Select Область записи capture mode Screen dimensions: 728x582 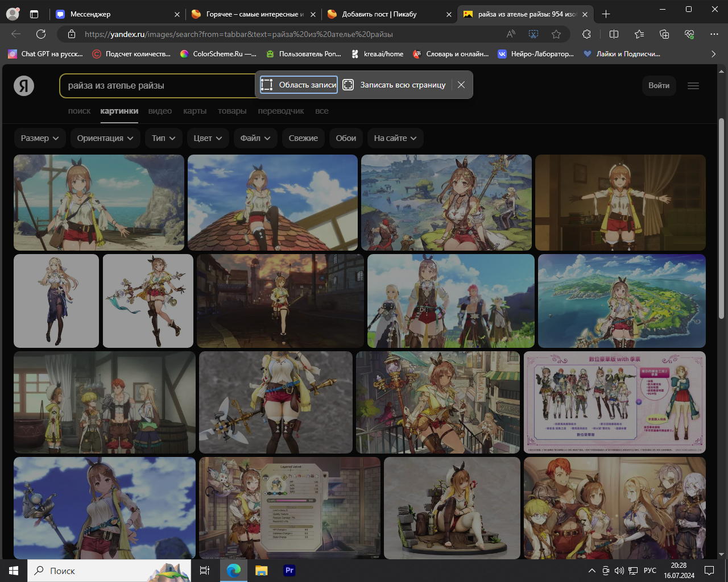[x=299, y=85]
